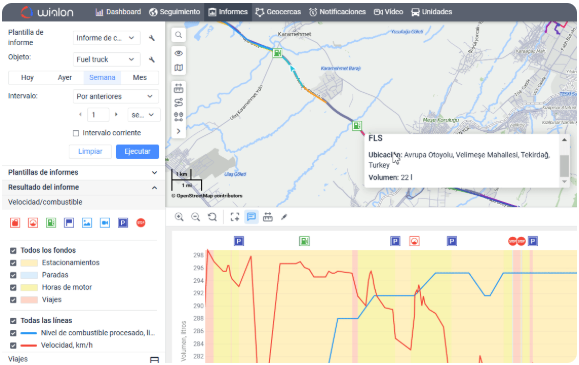Switch to Seguimiento tab

pyautogui.click(x=175, y=12)
